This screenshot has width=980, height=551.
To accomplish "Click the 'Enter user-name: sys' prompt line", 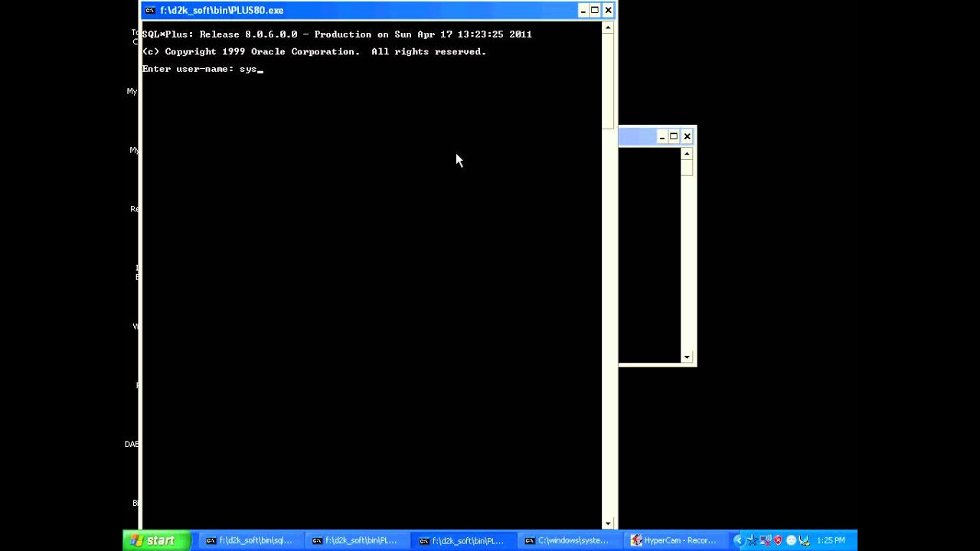I will coord(202,69).
